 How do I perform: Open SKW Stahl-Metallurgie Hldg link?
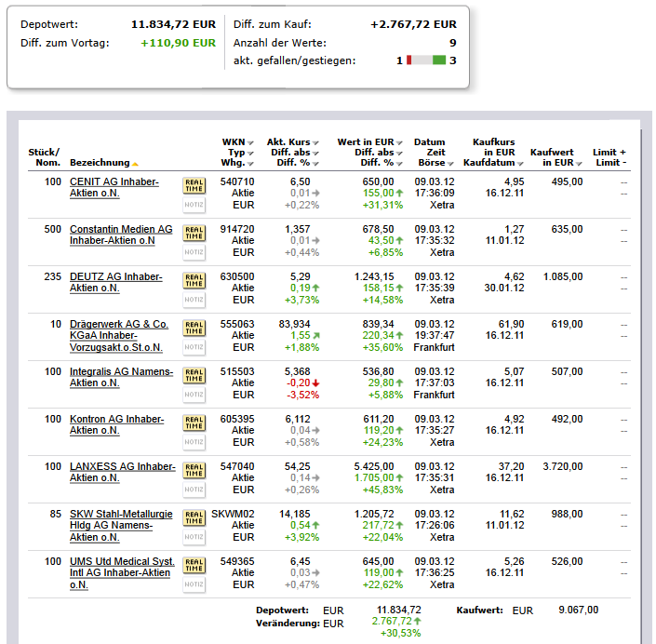[x=121, y=526]
